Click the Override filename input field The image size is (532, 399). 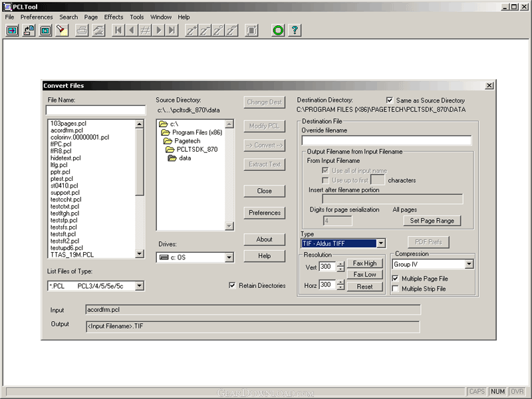point(386,140)
